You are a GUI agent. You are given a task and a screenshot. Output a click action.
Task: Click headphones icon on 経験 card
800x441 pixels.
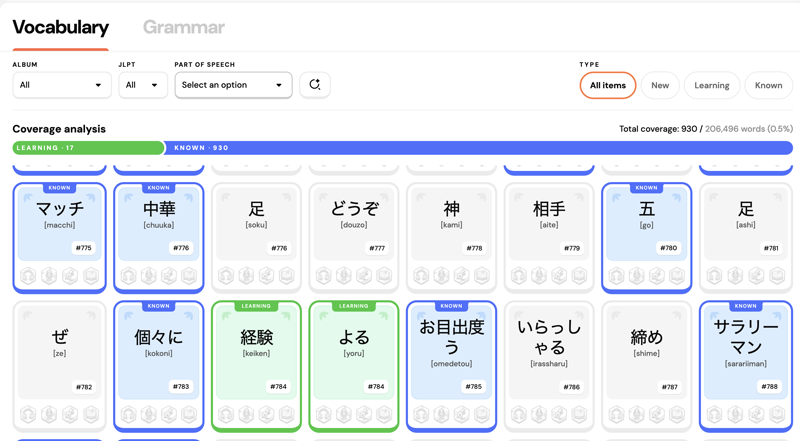pos(226,414)
